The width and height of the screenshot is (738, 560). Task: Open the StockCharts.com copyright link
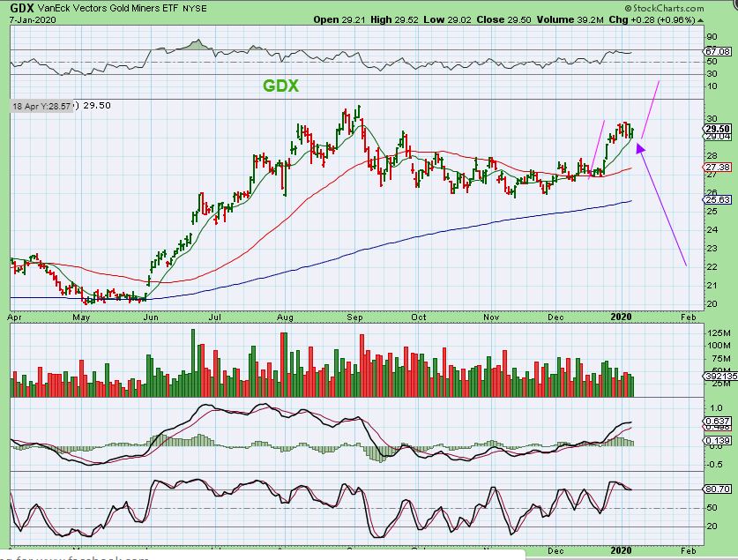pos(665,8)
